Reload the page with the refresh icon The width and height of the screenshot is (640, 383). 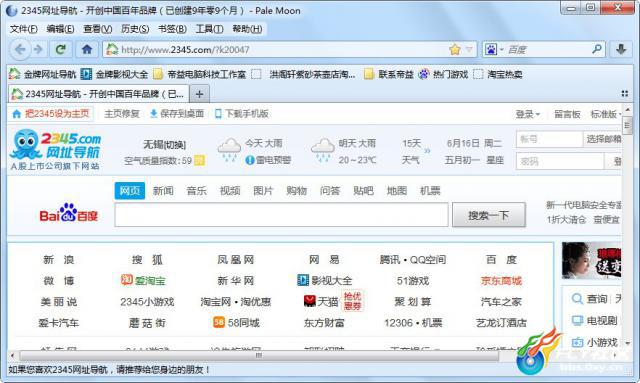tap(61, 49)
